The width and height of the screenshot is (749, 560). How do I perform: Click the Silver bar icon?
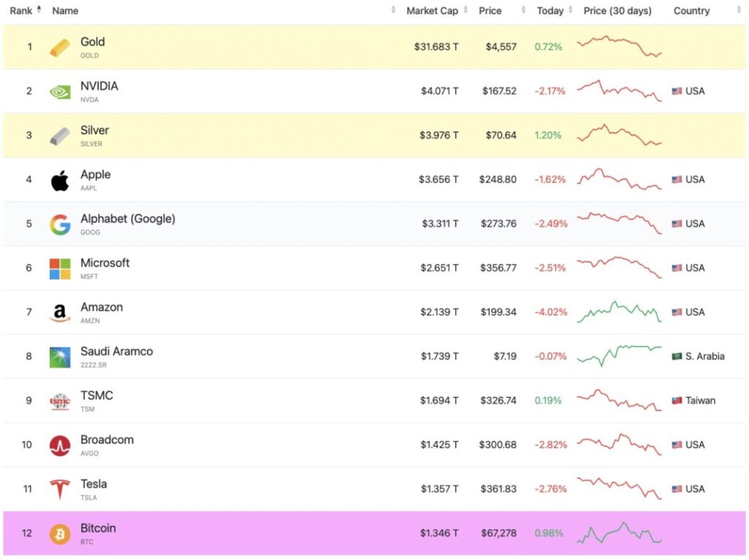[x=60, y=136]
